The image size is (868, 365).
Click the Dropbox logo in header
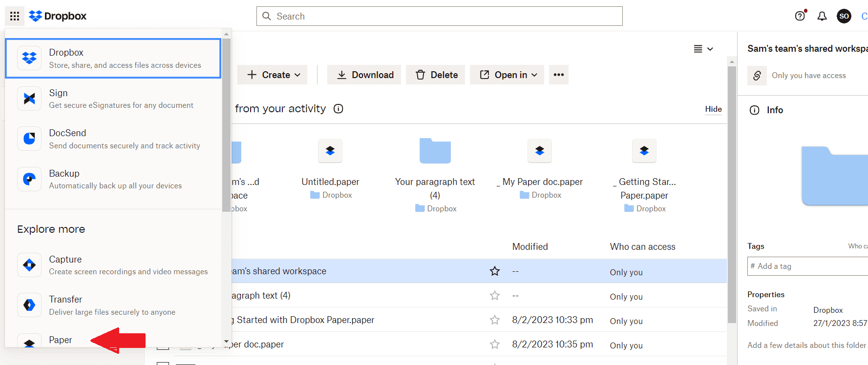click(58, 16)
